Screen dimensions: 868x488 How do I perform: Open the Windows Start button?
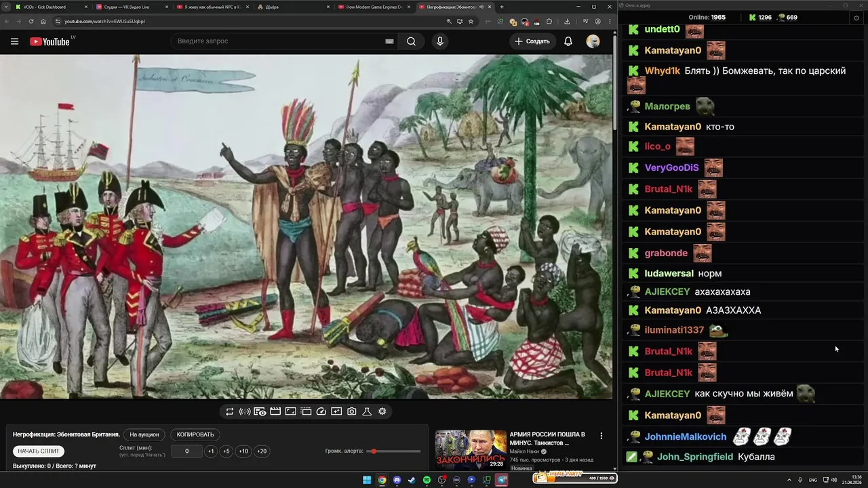pos(367,480)
